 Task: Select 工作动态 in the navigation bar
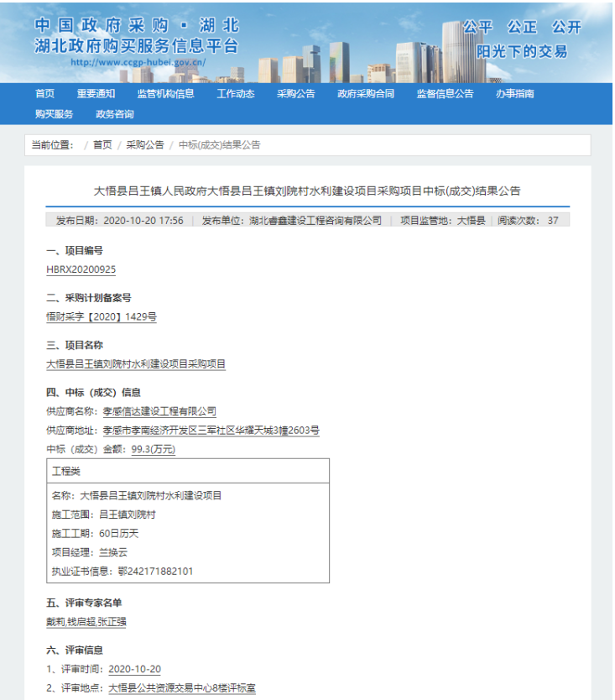click(x=235, y=94)
